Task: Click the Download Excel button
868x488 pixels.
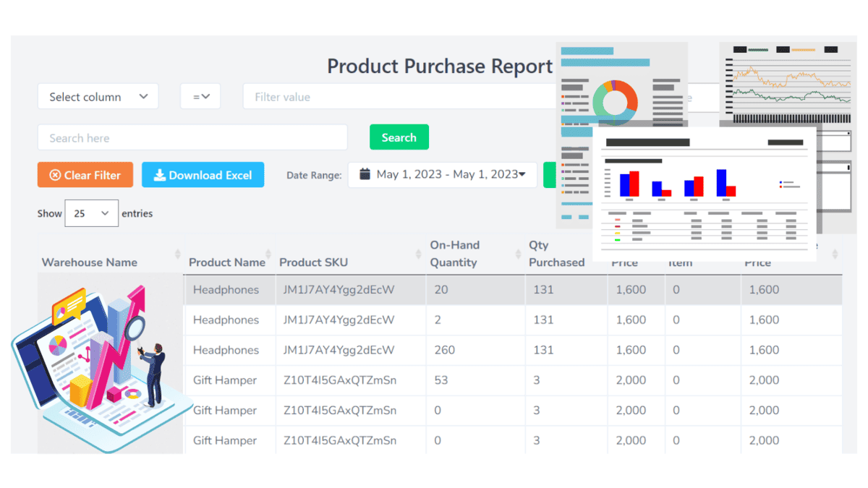Action: pyautogui.click(x=203, y=174)
